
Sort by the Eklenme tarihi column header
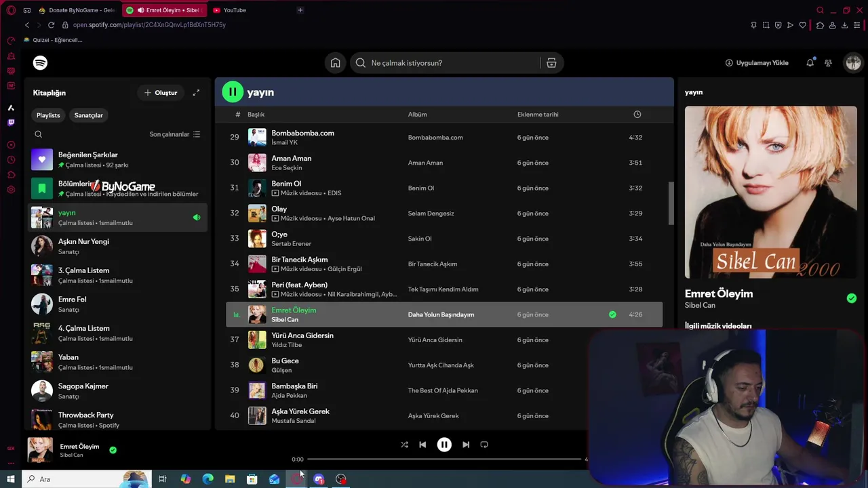tap(538, 115)
